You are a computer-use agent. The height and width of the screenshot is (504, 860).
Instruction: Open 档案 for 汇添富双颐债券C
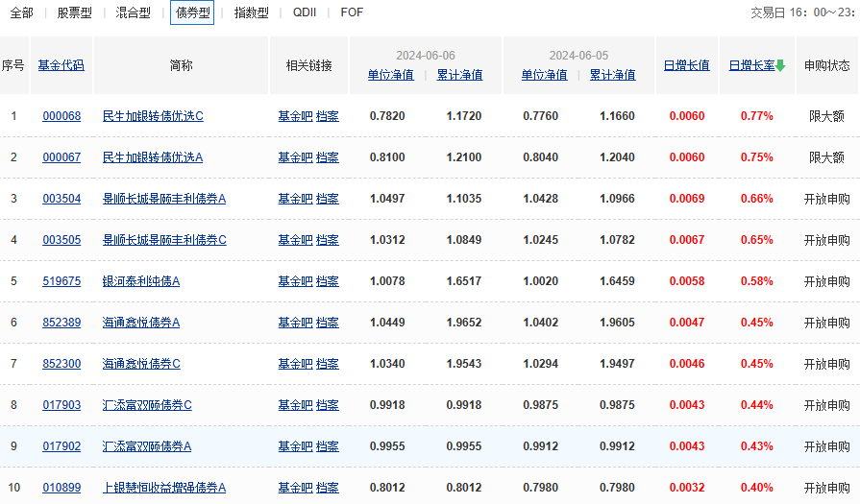(x=328, y=405)
